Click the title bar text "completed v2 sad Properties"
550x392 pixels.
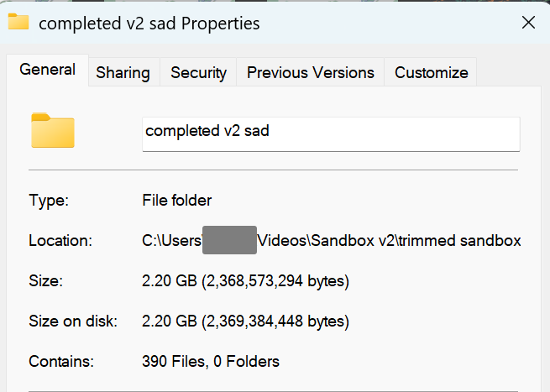[149, 24]
